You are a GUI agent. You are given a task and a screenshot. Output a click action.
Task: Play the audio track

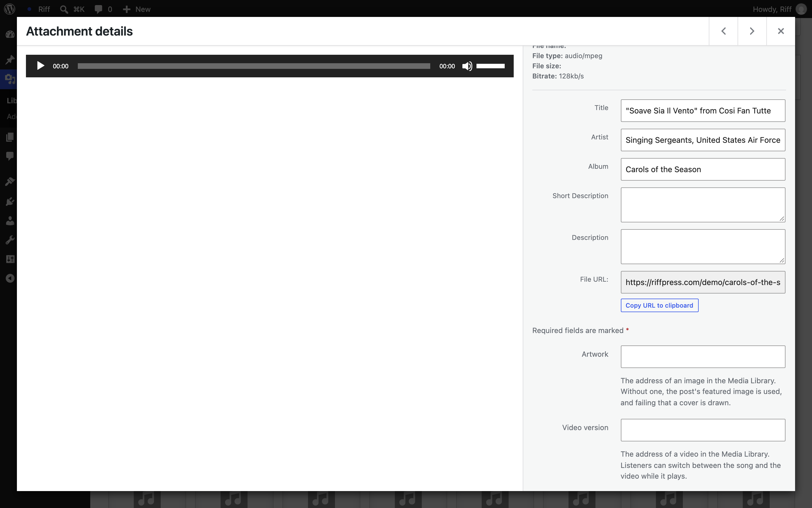40,66
